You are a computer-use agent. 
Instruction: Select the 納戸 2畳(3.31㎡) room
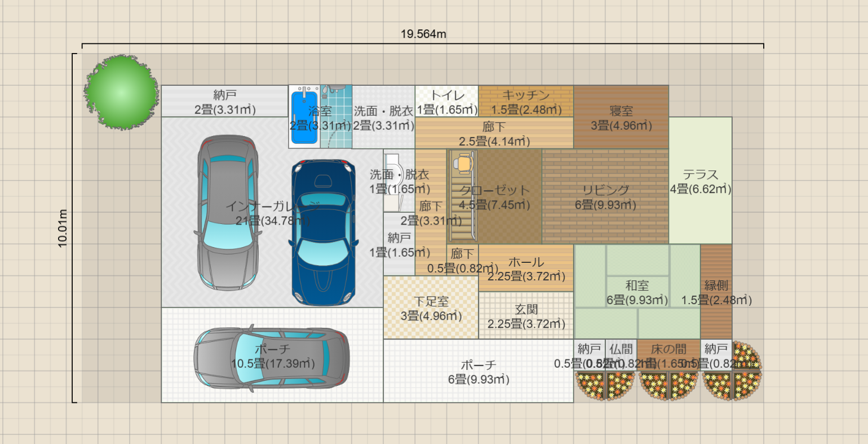225,101
